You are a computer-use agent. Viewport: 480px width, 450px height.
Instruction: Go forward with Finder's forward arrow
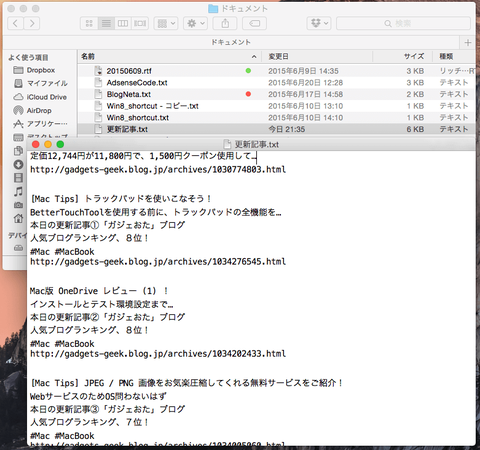pos(32,23)
